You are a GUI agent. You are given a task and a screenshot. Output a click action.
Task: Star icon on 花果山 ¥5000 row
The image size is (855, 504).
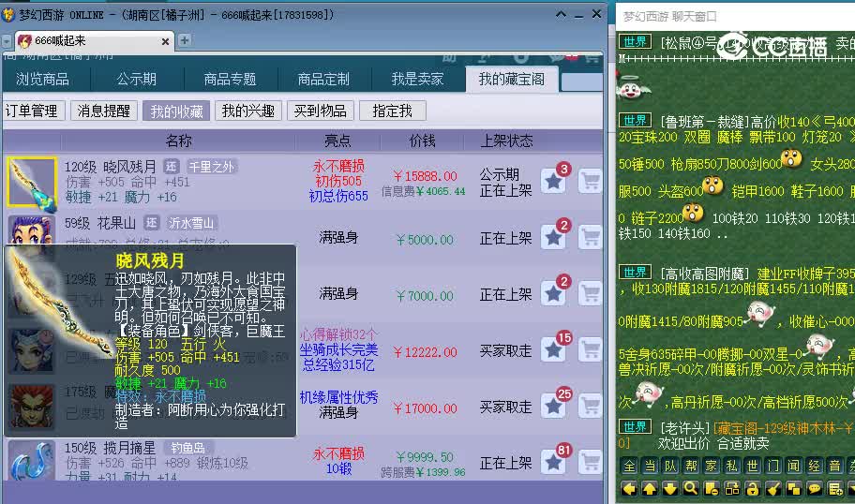pos(553,238)
